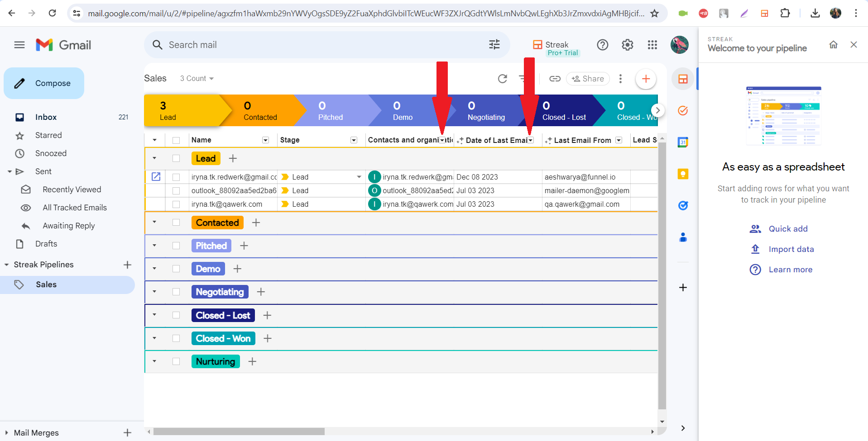Bookmark this page star icon
The height and width of the screenshot is (441, 868).
pos(654,13)
